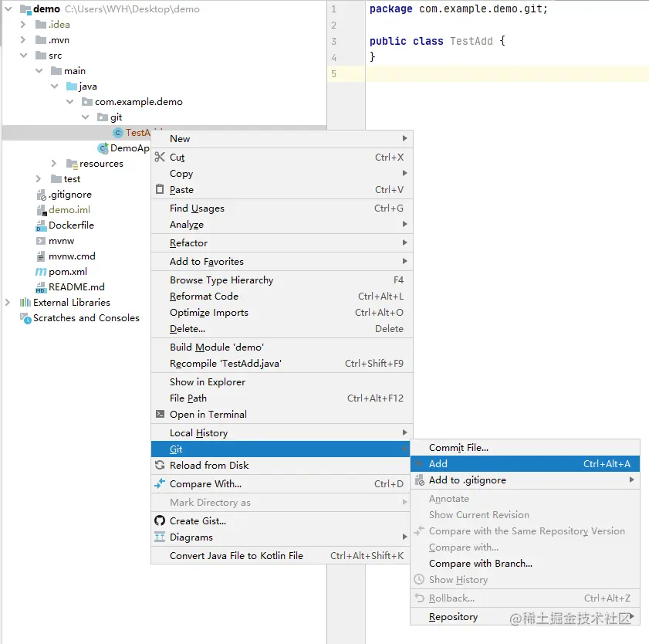Expand External Libraries node
Screen dimensions: 649x644
click(8, 303)
